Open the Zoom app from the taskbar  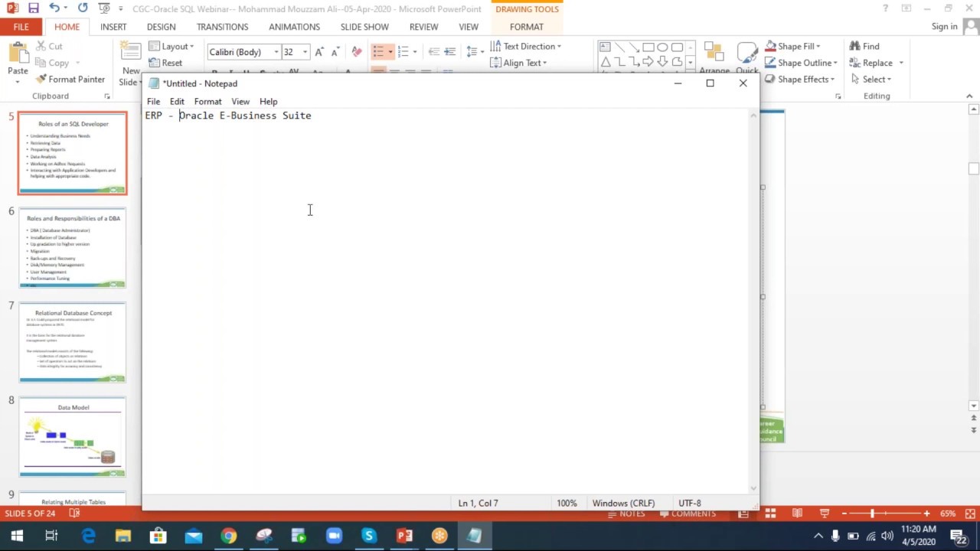pyautogui.click(x=334, y=536)
